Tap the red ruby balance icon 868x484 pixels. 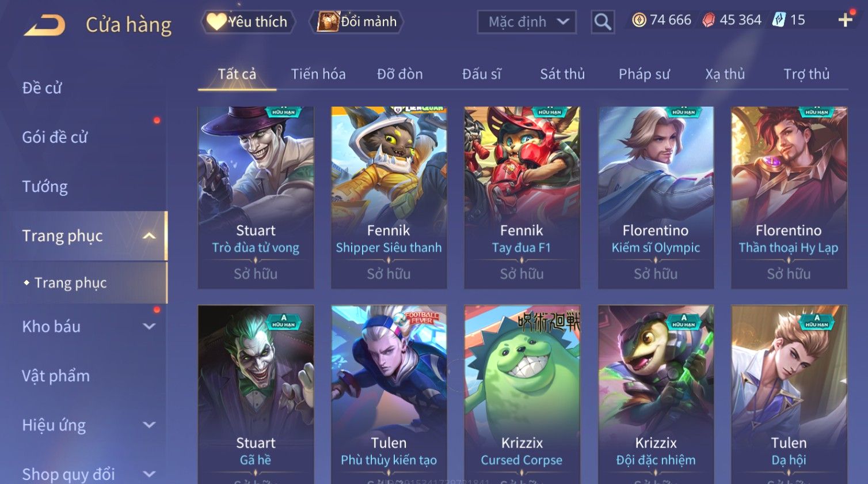709,20
